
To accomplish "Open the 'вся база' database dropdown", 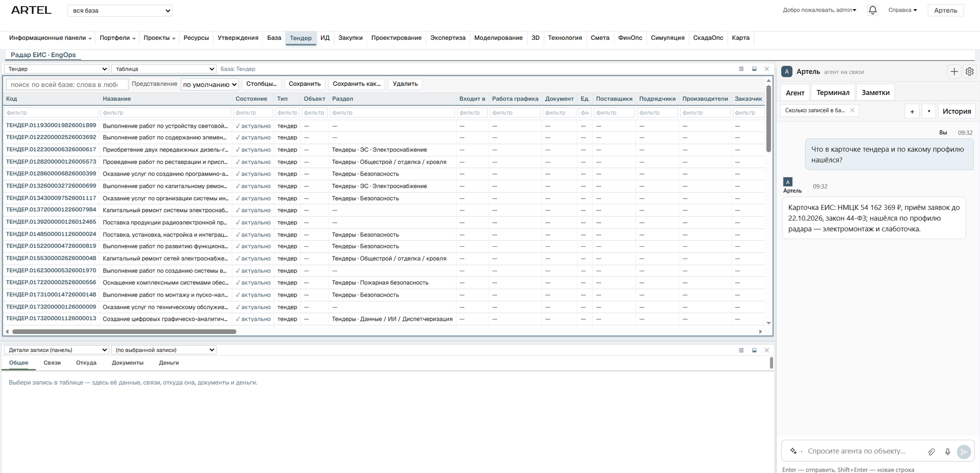I will click(x=120, y=11).
